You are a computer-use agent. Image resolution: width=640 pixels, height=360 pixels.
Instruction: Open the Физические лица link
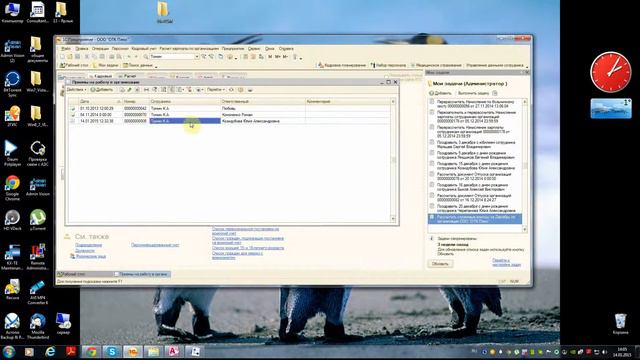point(91,256)
